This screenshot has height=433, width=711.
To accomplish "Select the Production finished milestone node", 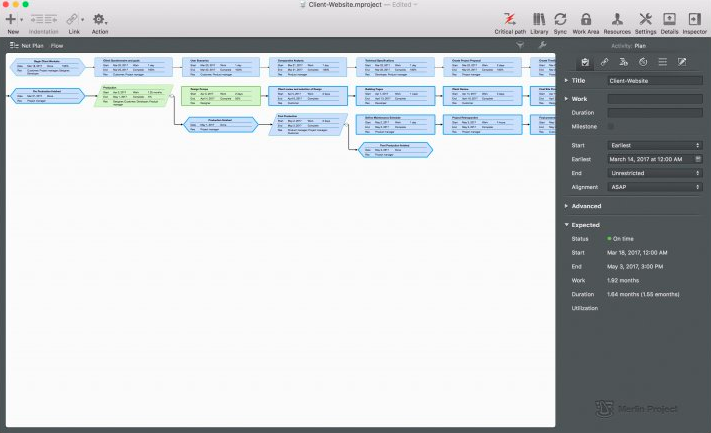I will point(221,125).
